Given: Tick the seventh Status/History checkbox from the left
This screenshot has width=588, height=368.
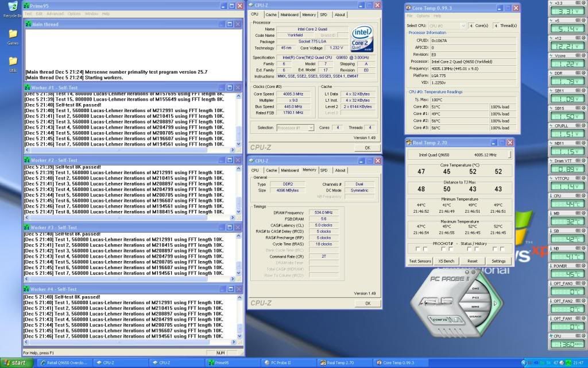Looking at the screenshot, I should (x=494, y=249).
